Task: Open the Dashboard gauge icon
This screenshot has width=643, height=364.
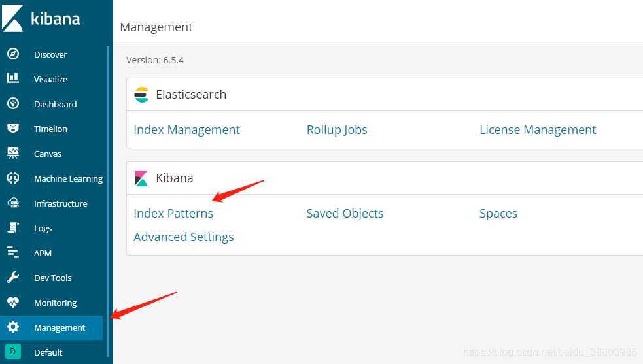Action: [13, 103]
